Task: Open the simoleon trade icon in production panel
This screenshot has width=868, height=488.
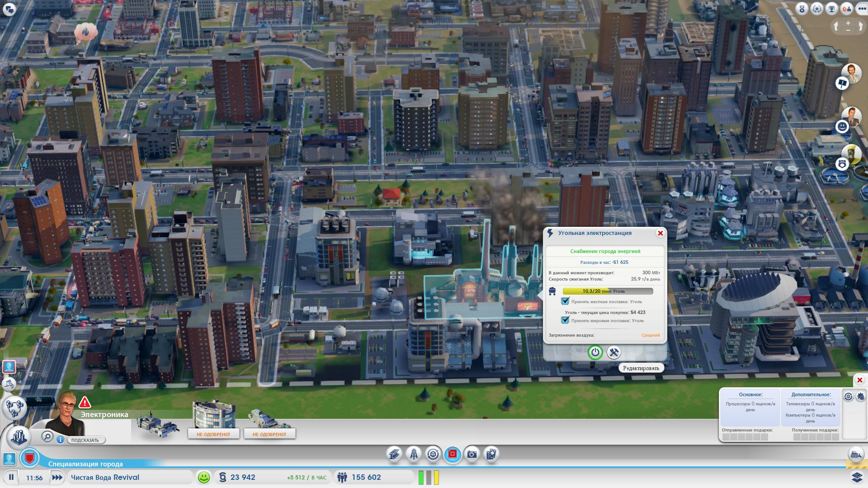Action: pos(849,397)
